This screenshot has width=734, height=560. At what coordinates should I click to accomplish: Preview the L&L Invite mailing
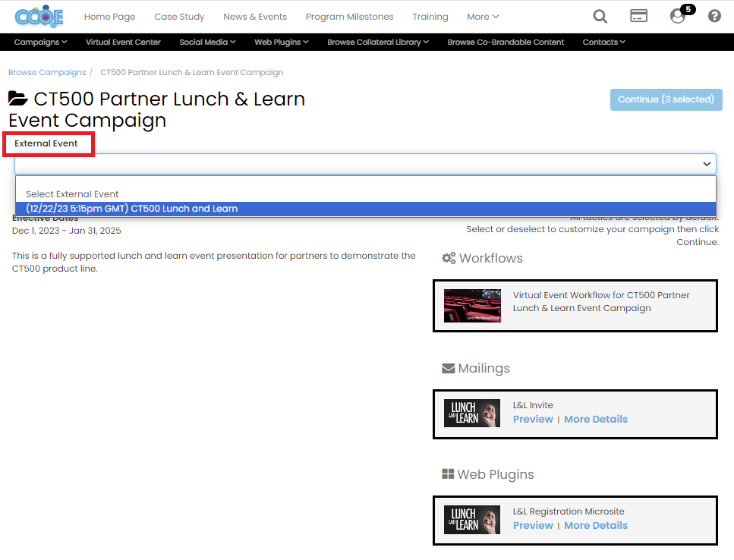(x=533, y=419)
